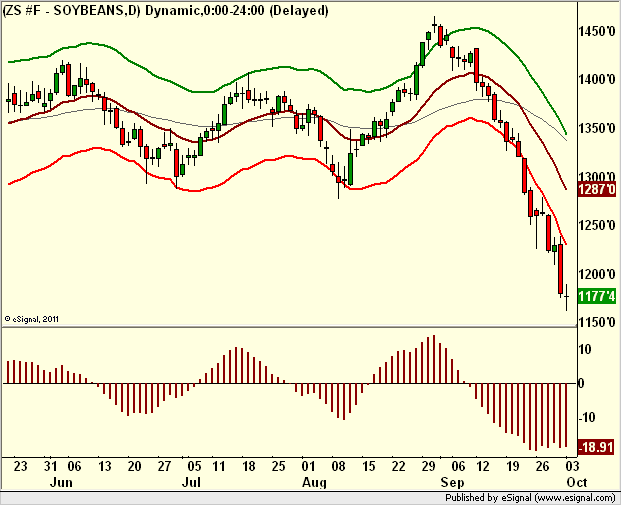Click the 1400'0 price axis label

pyautogui.click(x=597, y=80)
